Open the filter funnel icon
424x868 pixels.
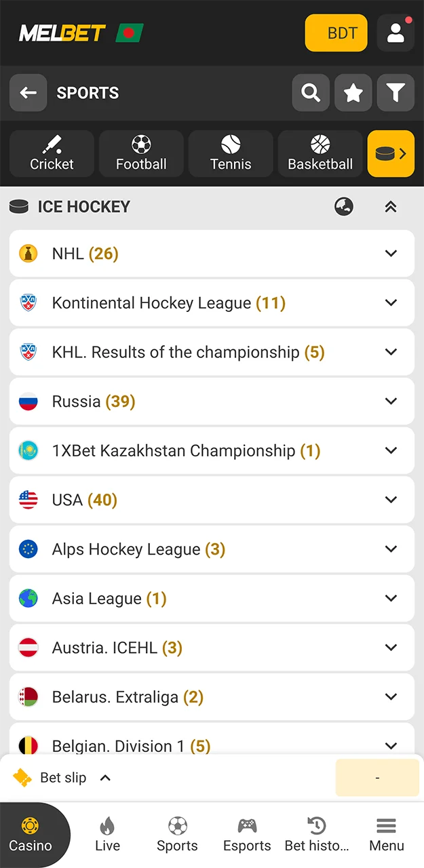click(x=396, y=93)
